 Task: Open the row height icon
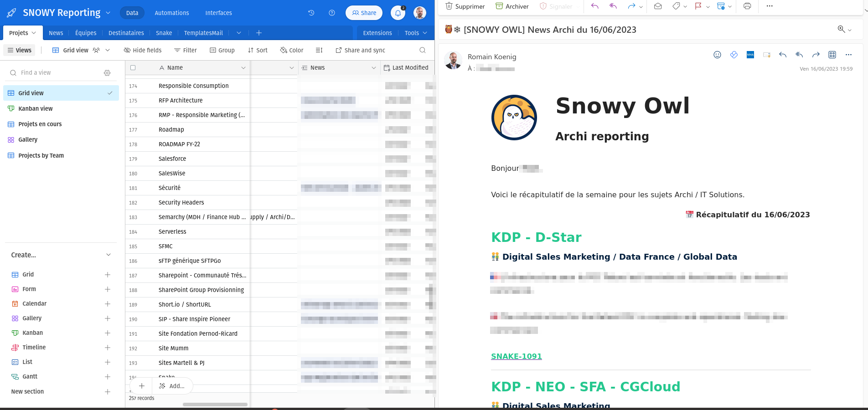point(319,50)
